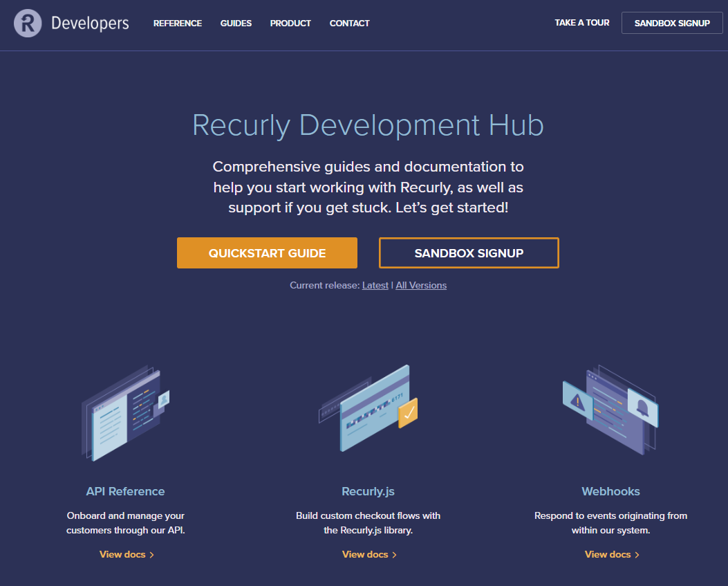
Task: Click View docs under Recurly.js
Action: pos(369,554)
